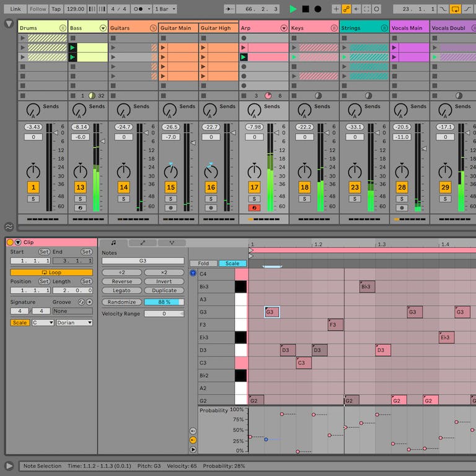Click the Randomize amount 88% slider
This screenshot has height=476, width=476.
164,302
